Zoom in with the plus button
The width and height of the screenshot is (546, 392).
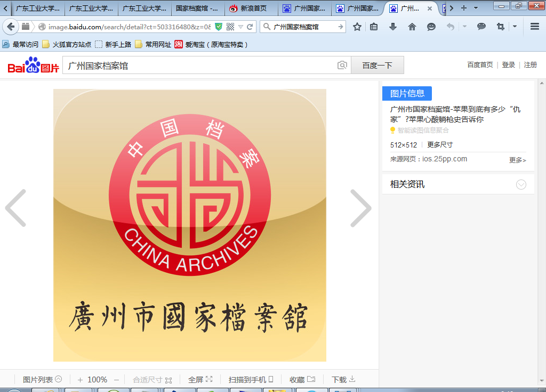tap(80, 380)
